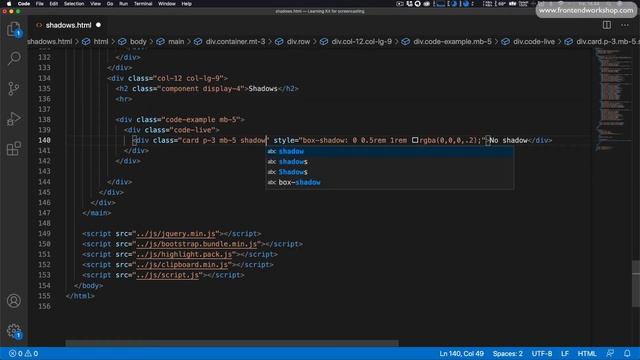The width and height of the screenshot is (640, 360).
Task: Open the File menu
Action: pos(40,4)
